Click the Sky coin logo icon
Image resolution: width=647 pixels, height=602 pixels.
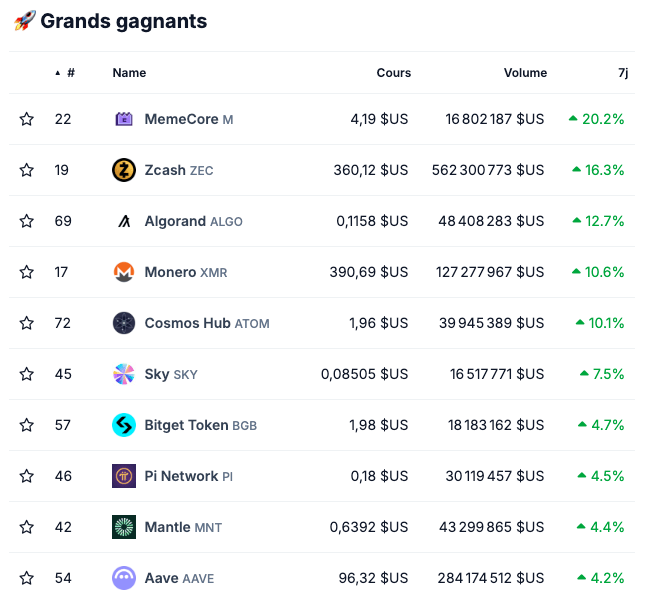point(124,374)
